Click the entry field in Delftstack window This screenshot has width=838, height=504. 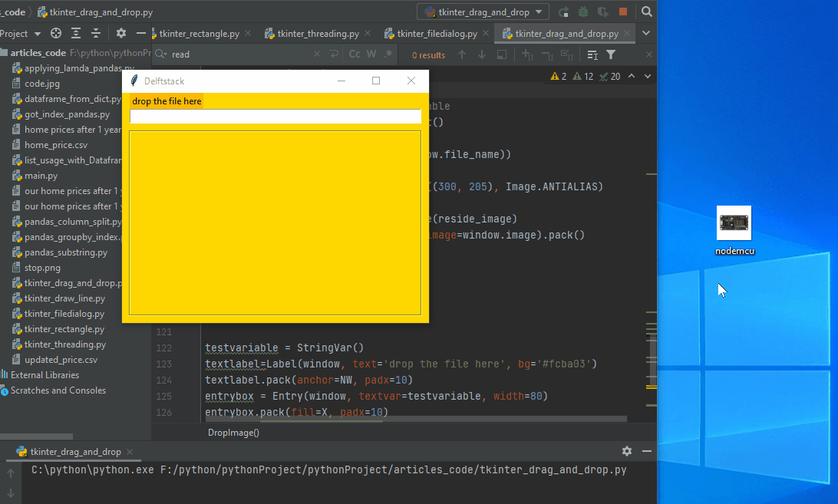click(275, 117)
